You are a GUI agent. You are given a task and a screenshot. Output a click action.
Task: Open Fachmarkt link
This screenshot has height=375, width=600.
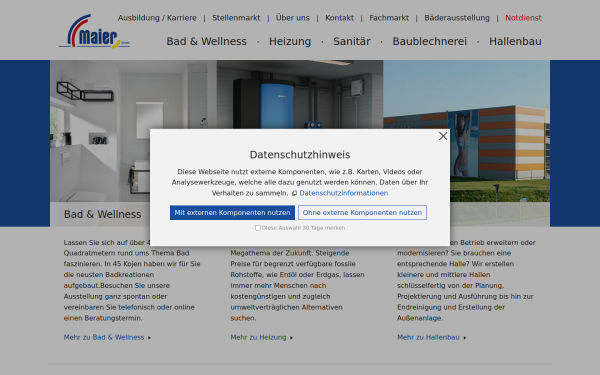[x=389, y=18]
